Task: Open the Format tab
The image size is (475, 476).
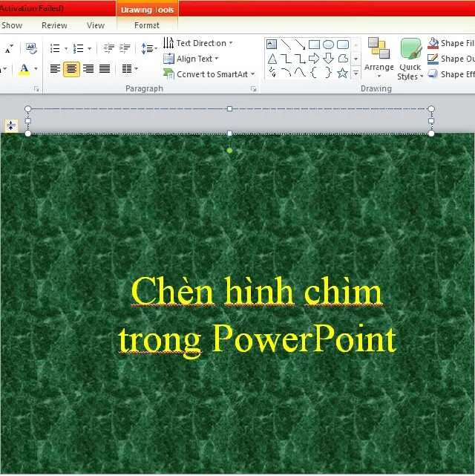Action: 147,25
